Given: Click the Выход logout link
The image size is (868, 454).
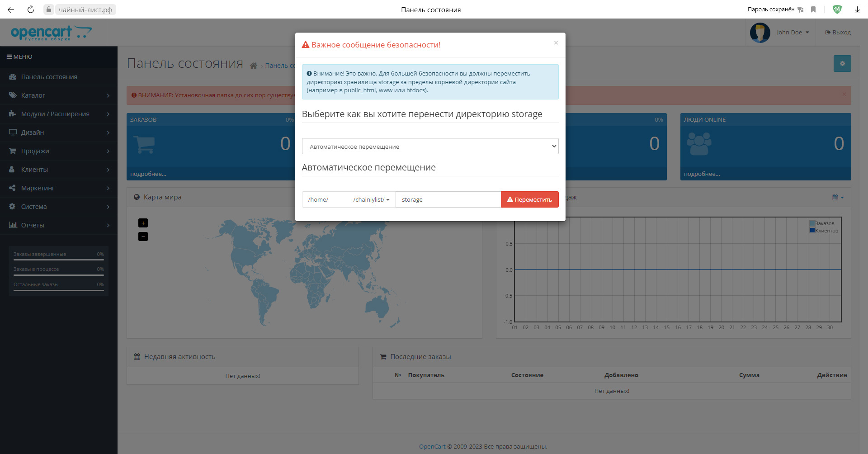Looking at the screenshot, I should (838, 33).
